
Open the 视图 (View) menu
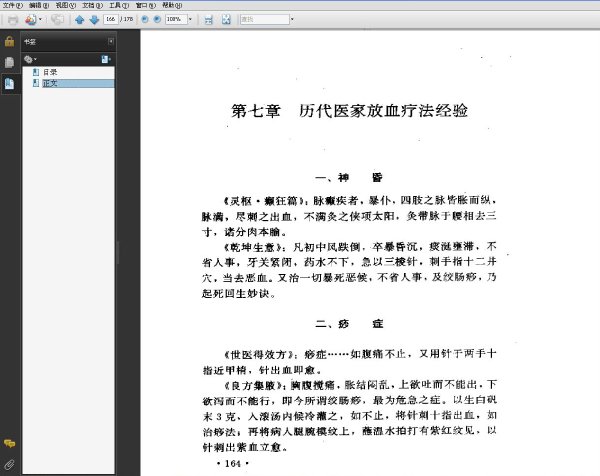click(65, 5)
